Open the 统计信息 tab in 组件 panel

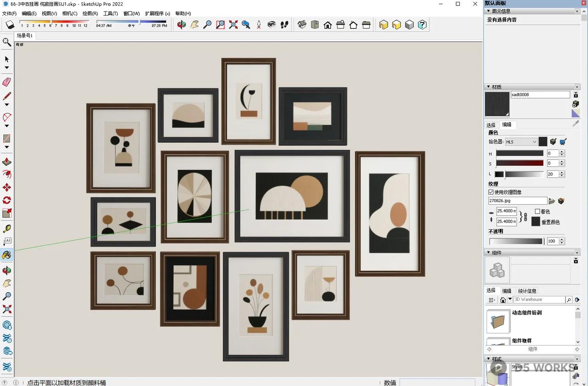click(x=527, y=291)
